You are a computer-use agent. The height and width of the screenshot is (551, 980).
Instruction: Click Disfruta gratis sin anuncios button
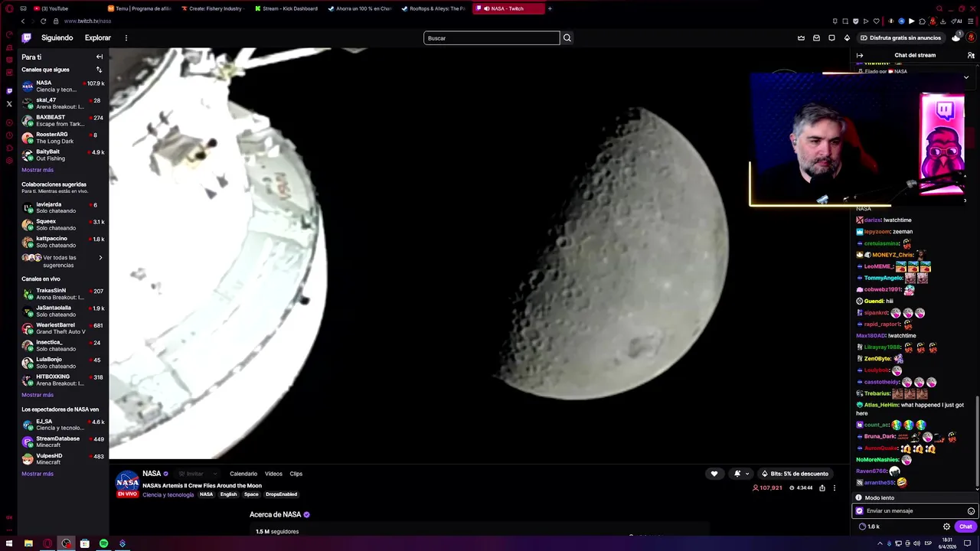click(x=901, y=37)
